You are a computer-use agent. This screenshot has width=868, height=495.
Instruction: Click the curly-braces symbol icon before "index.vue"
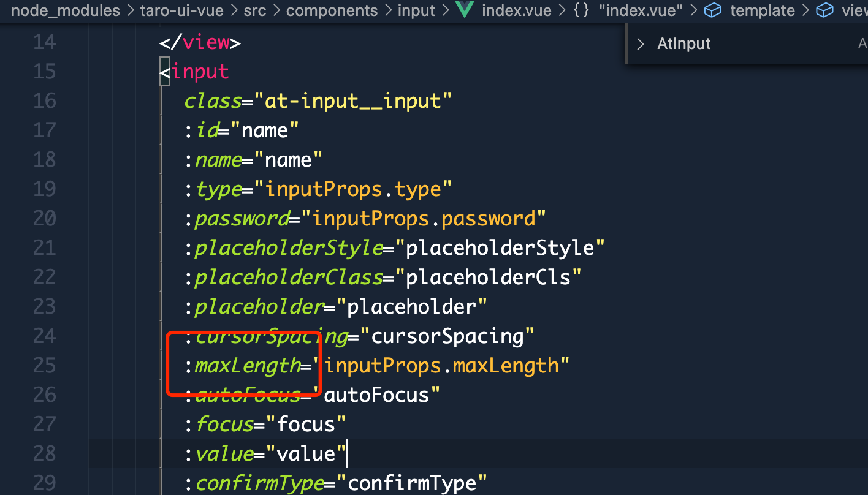(x=580, y=10)
